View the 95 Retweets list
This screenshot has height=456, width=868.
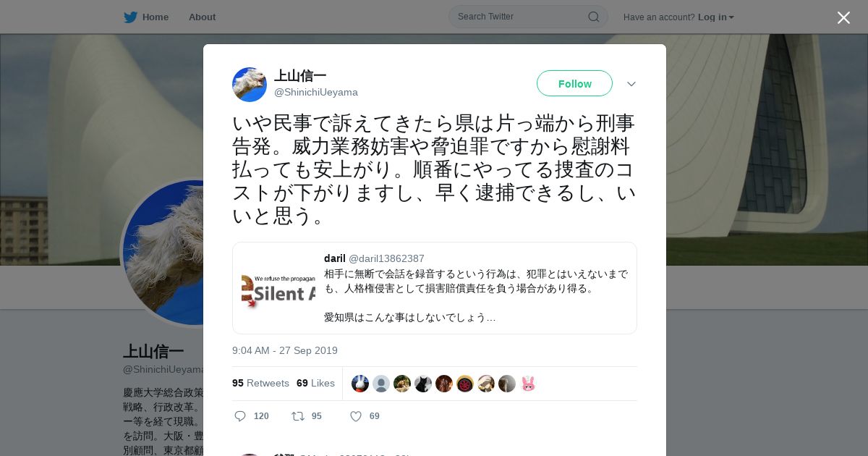(x=260, y=383)
